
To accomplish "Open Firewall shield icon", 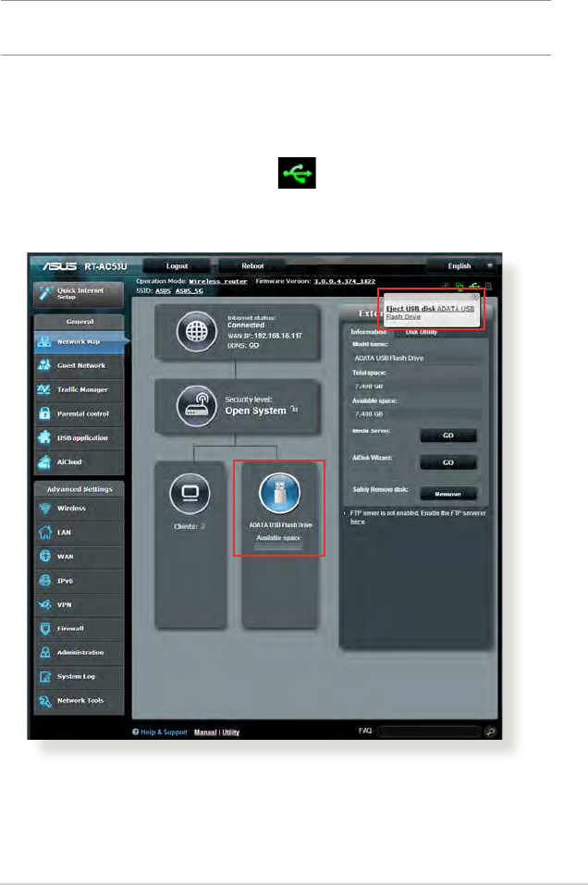I will (44, 628).
